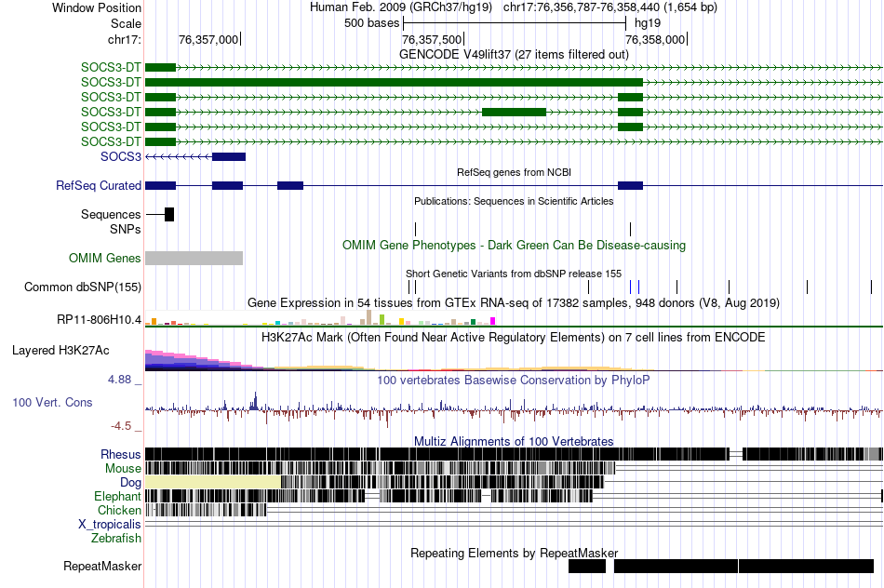Screen dimensions: 884x588
Task: Click 'Layered H3K27Ac' track label
Action: pyautogui.click(x=60, y=350)
